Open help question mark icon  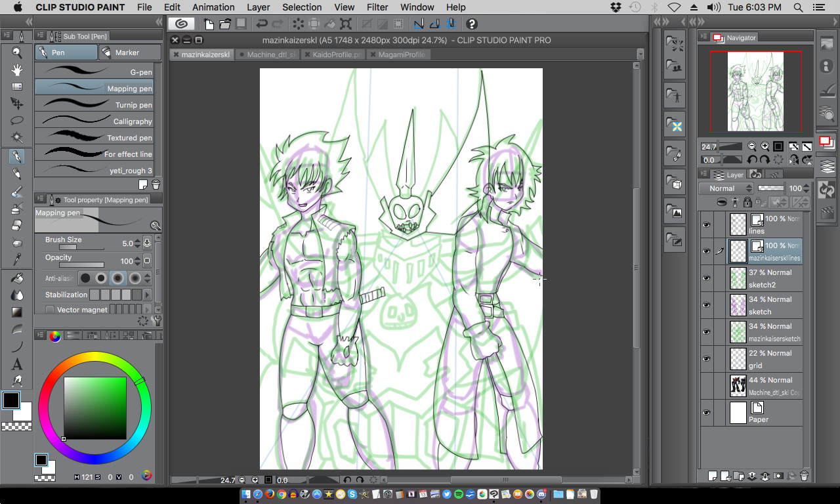471,24
